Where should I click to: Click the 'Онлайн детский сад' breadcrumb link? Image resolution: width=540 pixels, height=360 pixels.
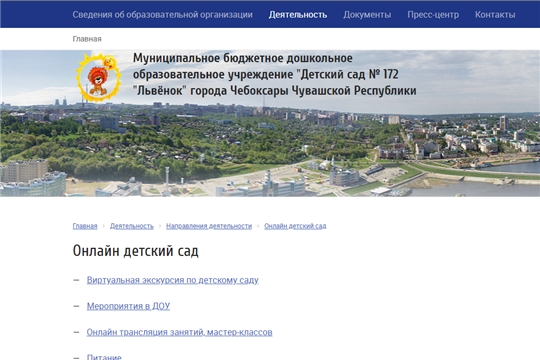coord(295,226)
